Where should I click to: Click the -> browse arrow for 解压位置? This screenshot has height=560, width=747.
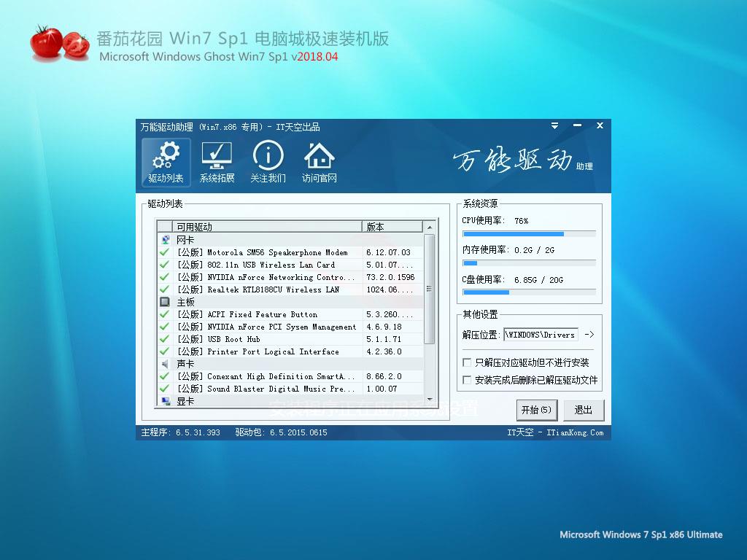click(589, 335)
